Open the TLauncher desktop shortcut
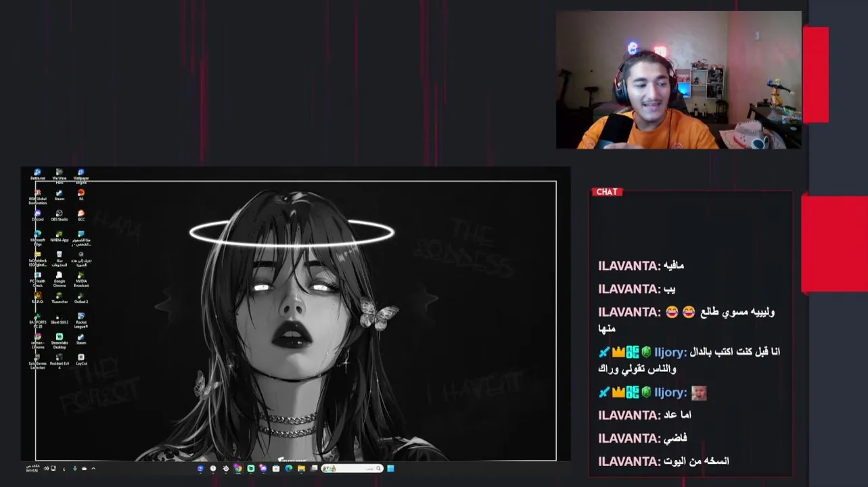Screen dimensions: 868x487 60,298
